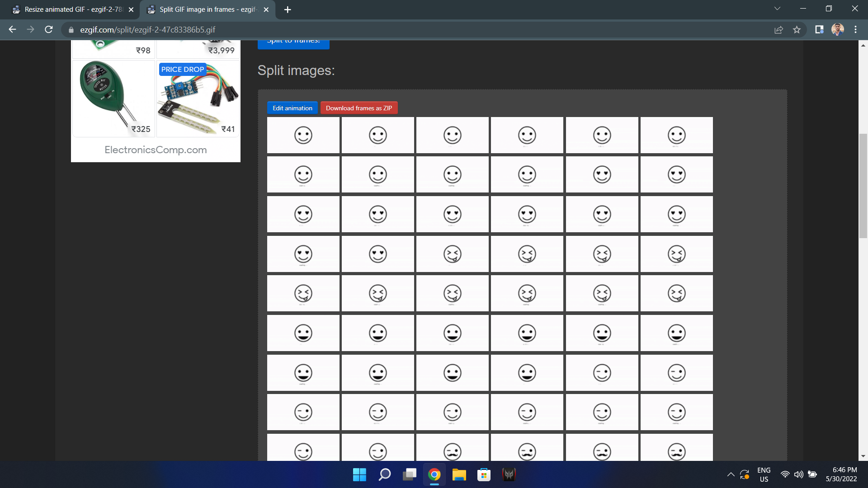The image size is (868, 488).
Task: Open Windows Search from the taskbar
Action: point(384,475)
